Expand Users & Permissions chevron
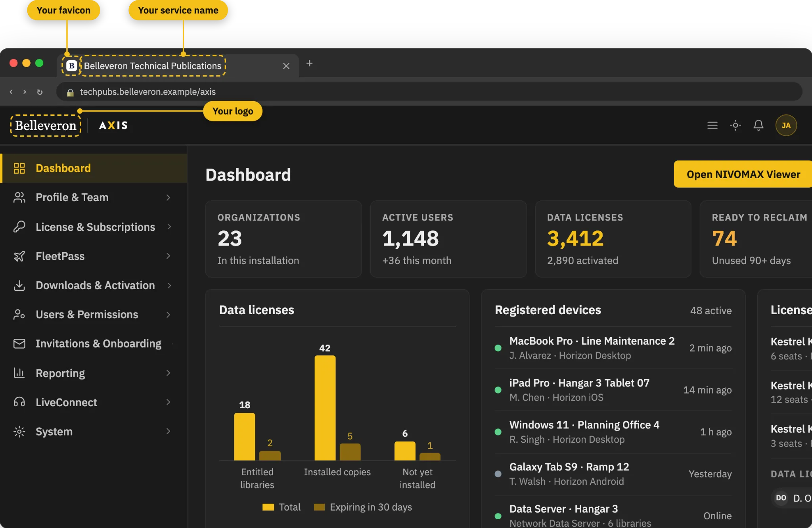This screenshot has height=528, width=812. (169, 315)
